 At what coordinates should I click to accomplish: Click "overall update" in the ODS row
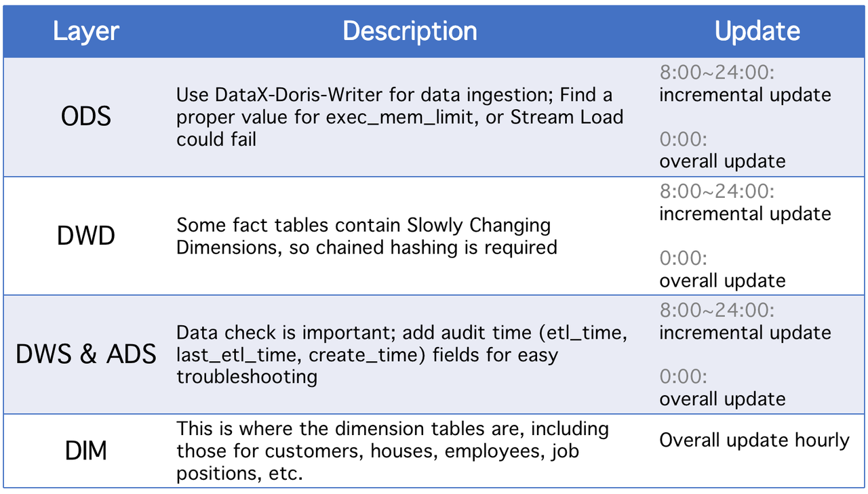[722, 161]
